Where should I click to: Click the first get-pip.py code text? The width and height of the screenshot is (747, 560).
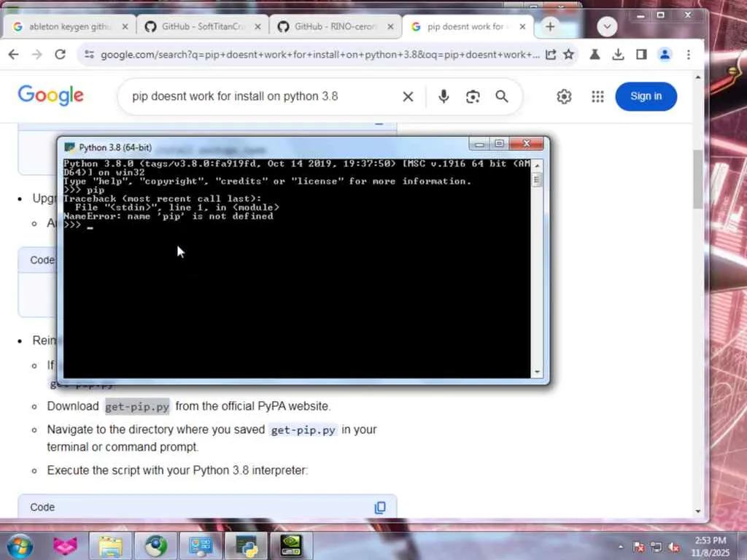click(137, 407)
